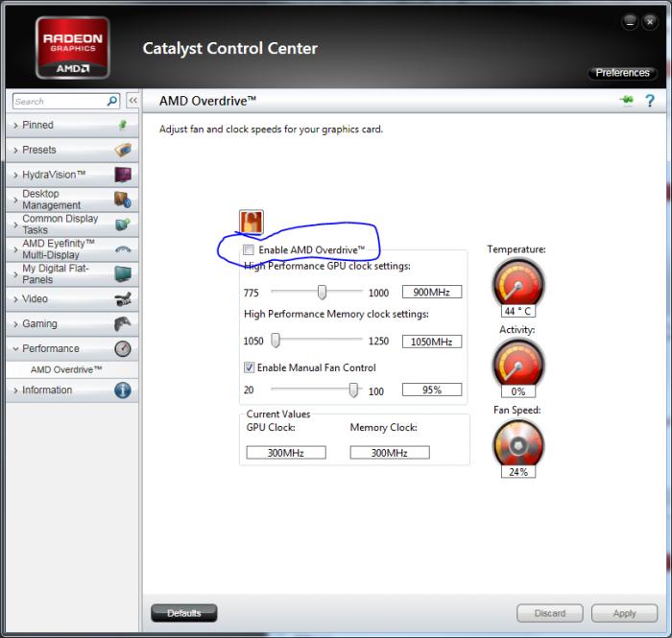Click the 95% fan speed value box
This screenshot has height=638, width=672.
432,390
